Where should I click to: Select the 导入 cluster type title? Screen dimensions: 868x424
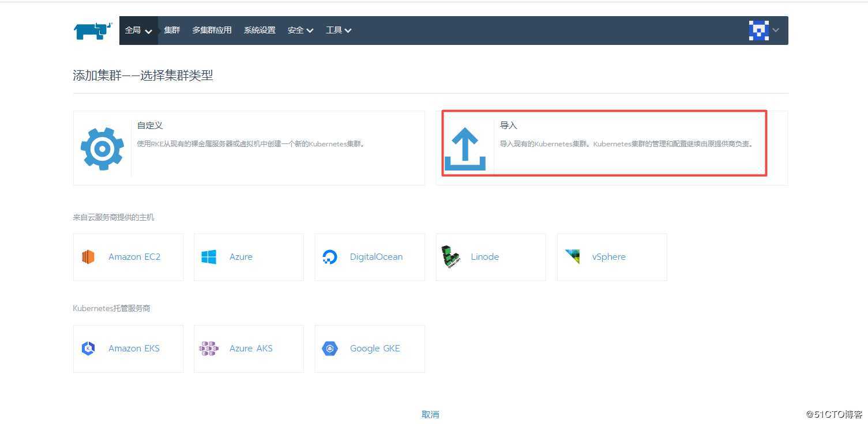click(x=509, y=125)
